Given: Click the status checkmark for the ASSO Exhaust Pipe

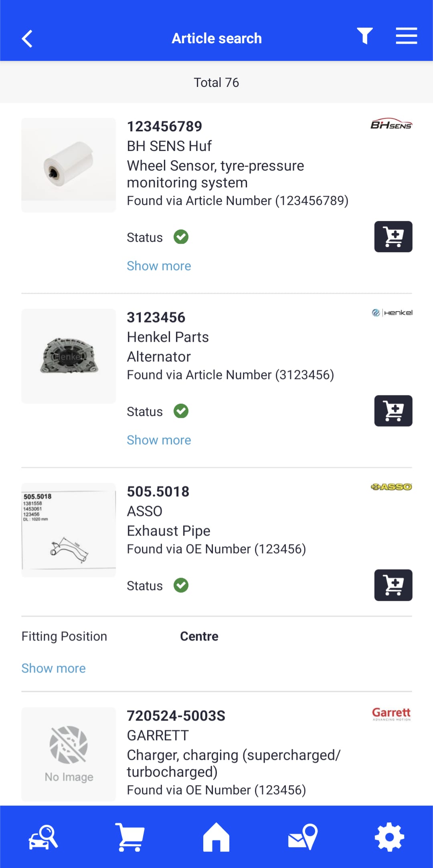Looking at the screenshot, I should point(182,586).
